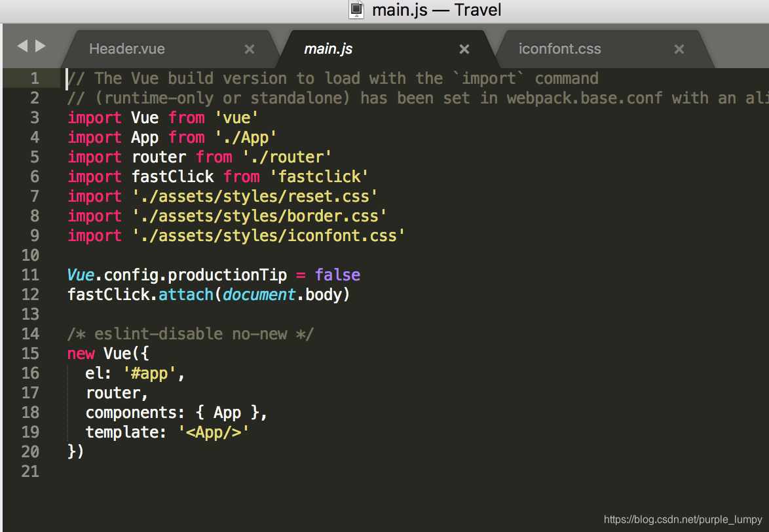Click 'productionTip' on line 11
This screenshot has width=769, height=532.
click(x=227, y=275)
